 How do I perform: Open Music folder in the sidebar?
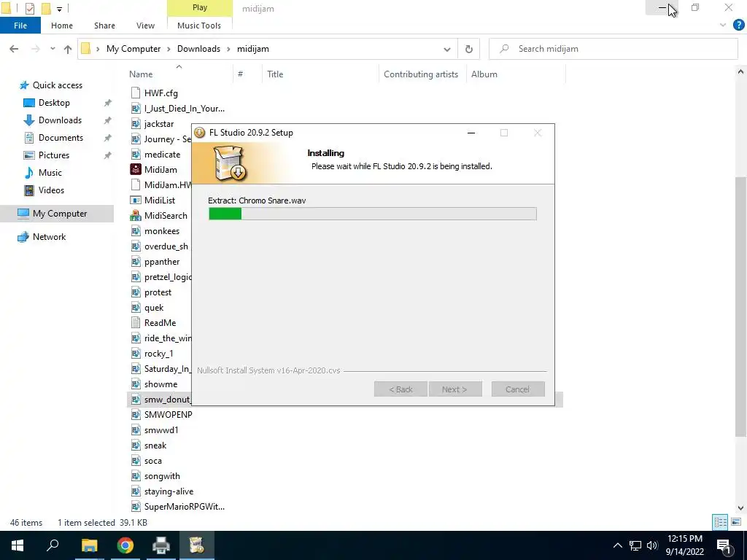(x=50, y=172)
